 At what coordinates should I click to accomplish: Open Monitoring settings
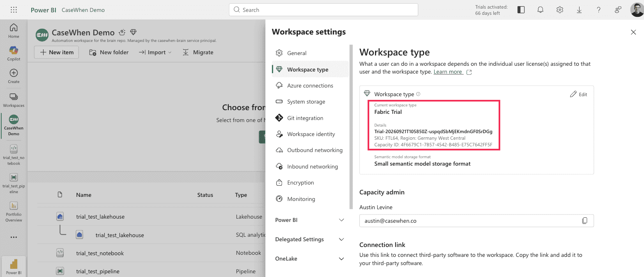310,199
